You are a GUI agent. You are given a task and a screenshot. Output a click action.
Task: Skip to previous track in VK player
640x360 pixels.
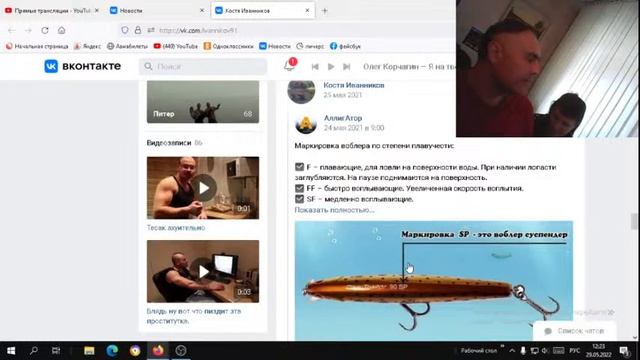coord(315,67)
